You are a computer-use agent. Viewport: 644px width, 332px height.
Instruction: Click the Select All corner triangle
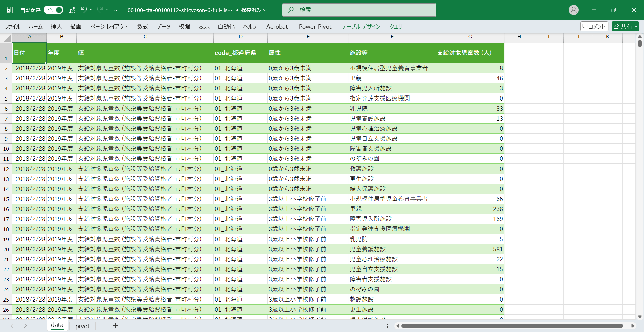tap(7, 38)
